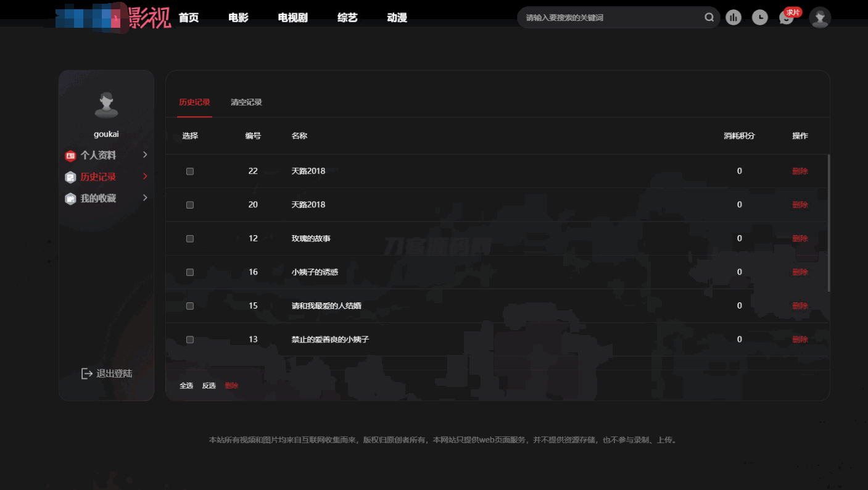Viewport: 868px width, 490px height.
Task: Switch to the 清空记录 tab
Action: 246,102
